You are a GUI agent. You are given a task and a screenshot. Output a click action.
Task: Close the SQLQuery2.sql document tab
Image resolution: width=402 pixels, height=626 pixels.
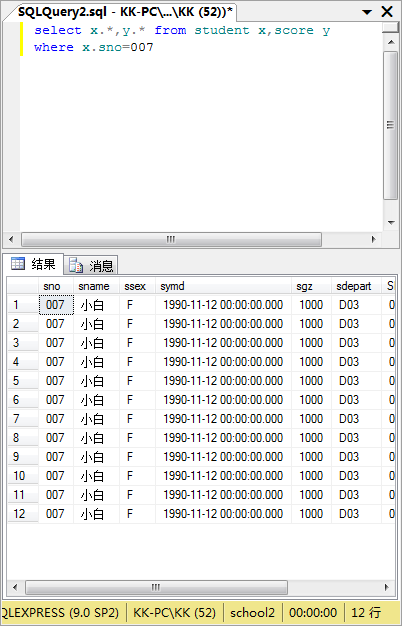click(387, 12)
